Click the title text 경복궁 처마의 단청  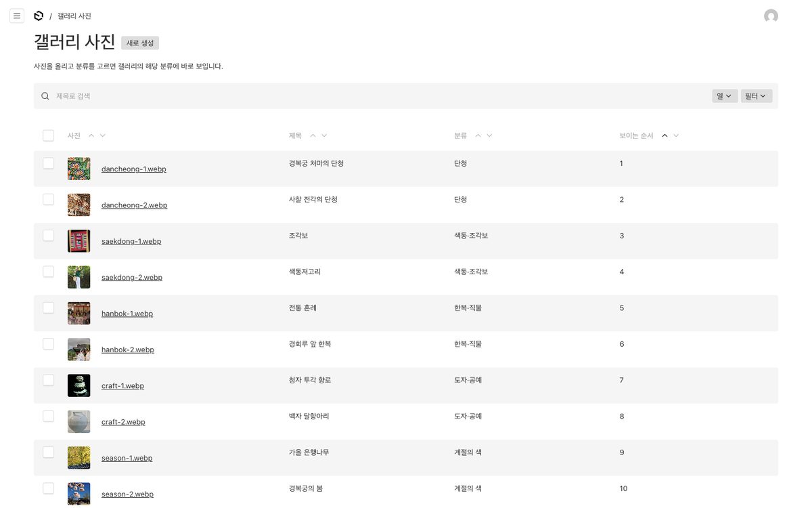(x=316, y=163)
